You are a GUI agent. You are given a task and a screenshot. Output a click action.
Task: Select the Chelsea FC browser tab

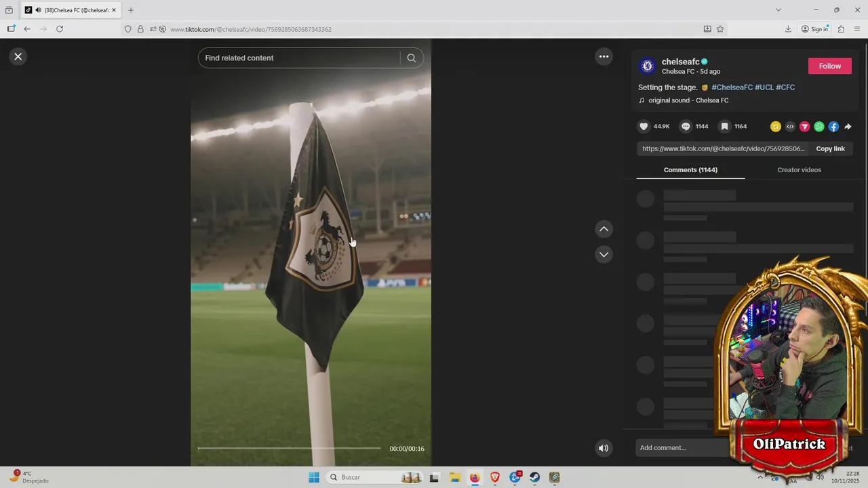[71, 10]
